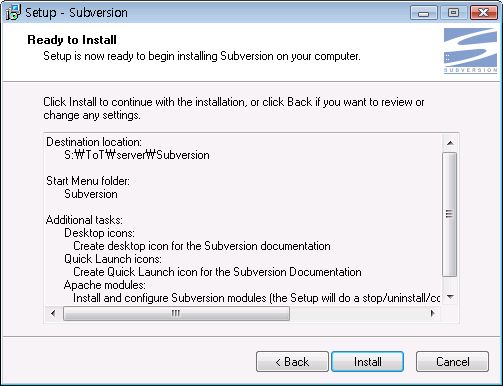Click the Destination location path text
The image size is (503, 386).
[137, 155]
